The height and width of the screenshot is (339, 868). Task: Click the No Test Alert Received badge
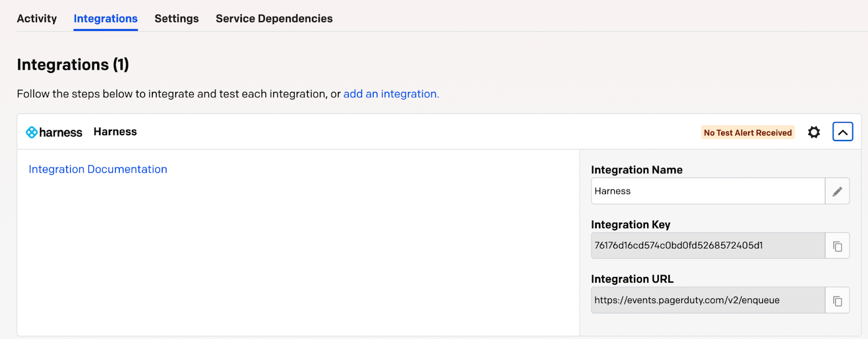747,132
